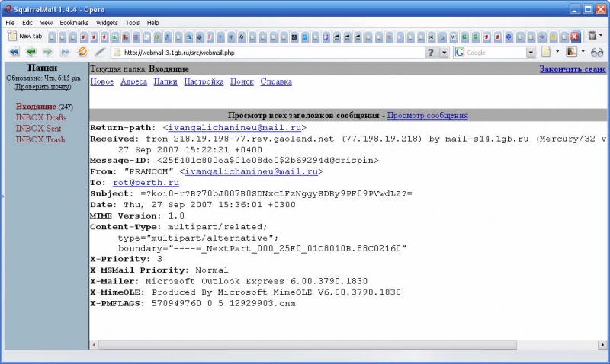Click the Rewind double-arrow navigation icon
This screenshot has height=364, width=610.
pos(14,53)
